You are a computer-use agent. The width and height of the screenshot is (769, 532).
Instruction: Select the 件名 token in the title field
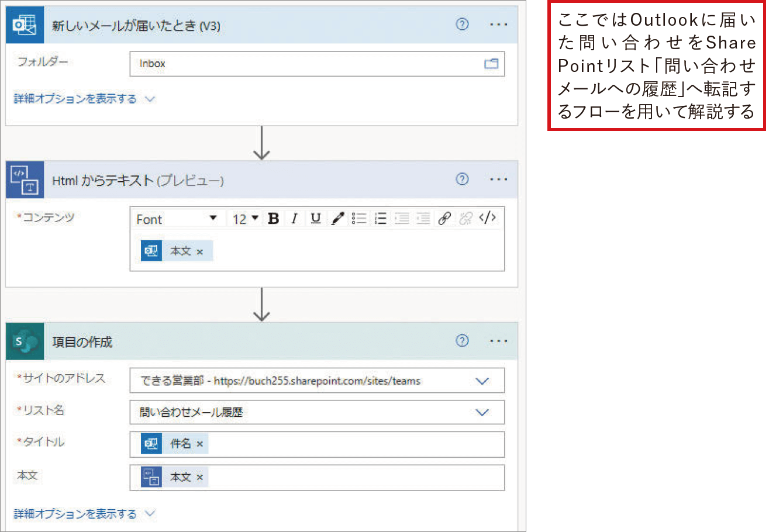pos(174,444)
